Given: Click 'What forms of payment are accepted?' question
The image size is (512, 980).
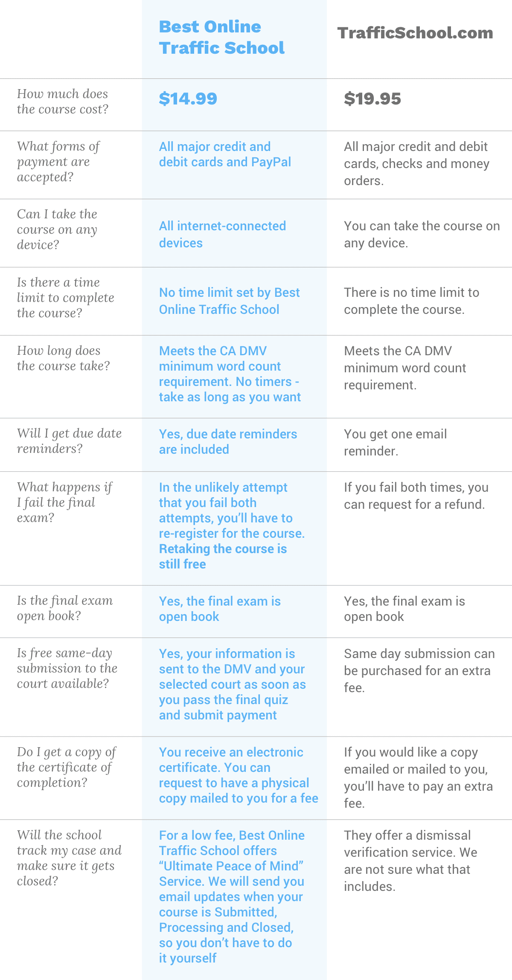Looking at the screenshot, I should [x=58, y=162].
